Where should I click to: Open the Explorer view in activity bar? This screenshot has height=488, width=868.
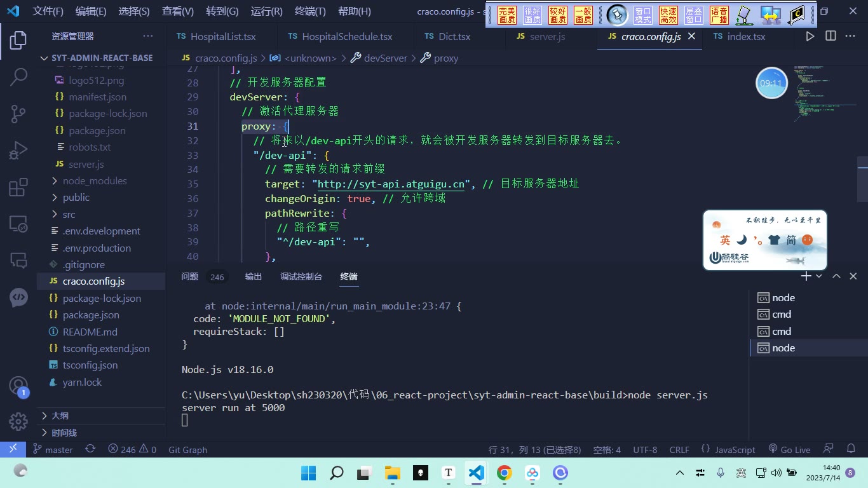pyautogui.click(x=18, y=41)
